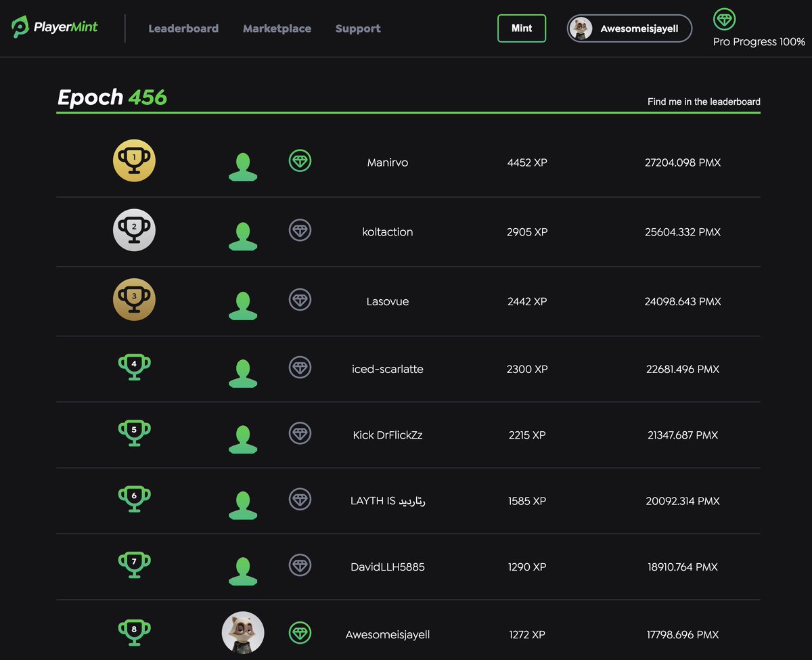The image size is (812, 660).
Task: Click the silver second place trophy
Action: click(134, 230)
